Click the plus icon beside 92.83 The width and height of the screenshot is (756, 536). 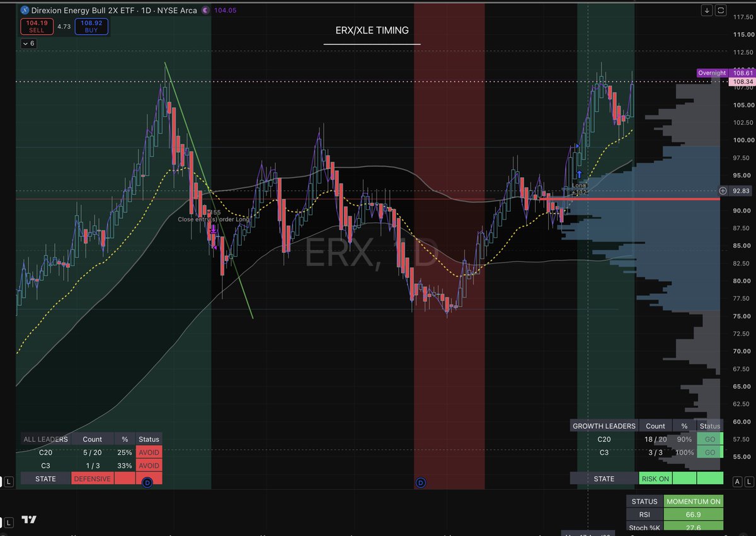point(723,190)
